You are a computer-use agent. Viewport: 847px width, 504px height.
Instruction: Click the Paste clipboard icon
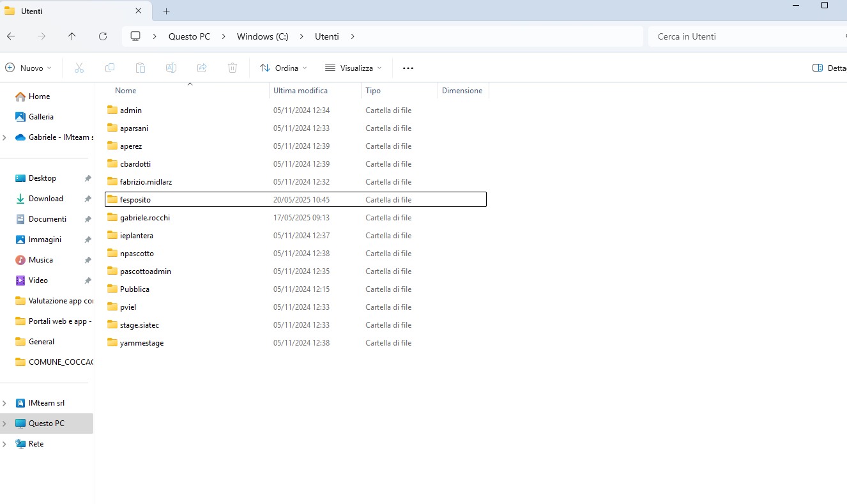point(141,68)
